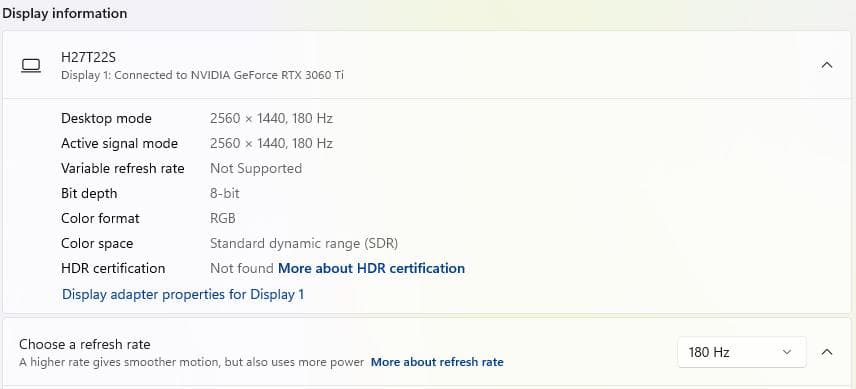Click the Not Supported value

click(x=256, y=169)
